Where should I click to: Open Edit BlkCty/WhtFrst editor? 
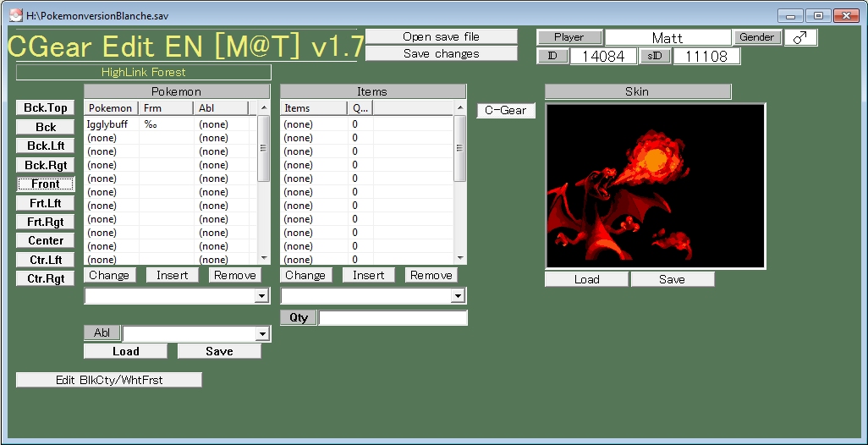(109, 380)
